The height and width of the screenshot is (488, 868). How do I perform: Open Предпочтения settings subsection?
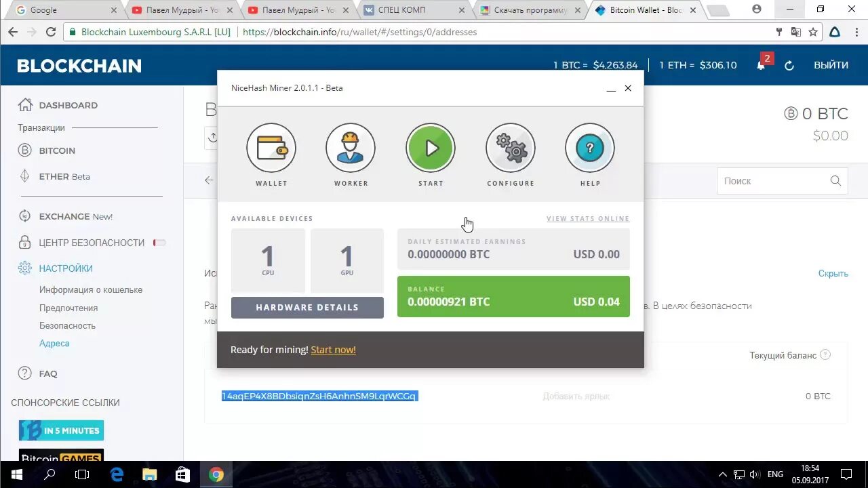click(x=68, y=308)
